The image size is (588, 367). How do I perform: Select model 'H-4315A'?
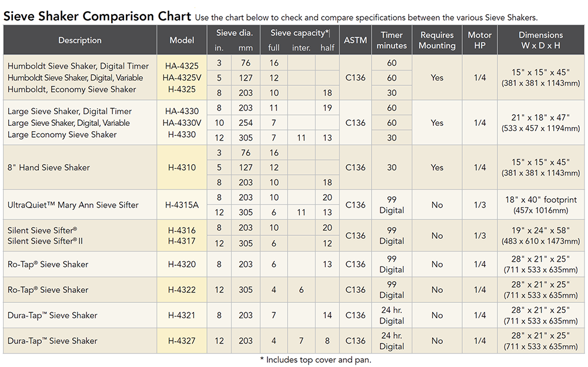182,205
